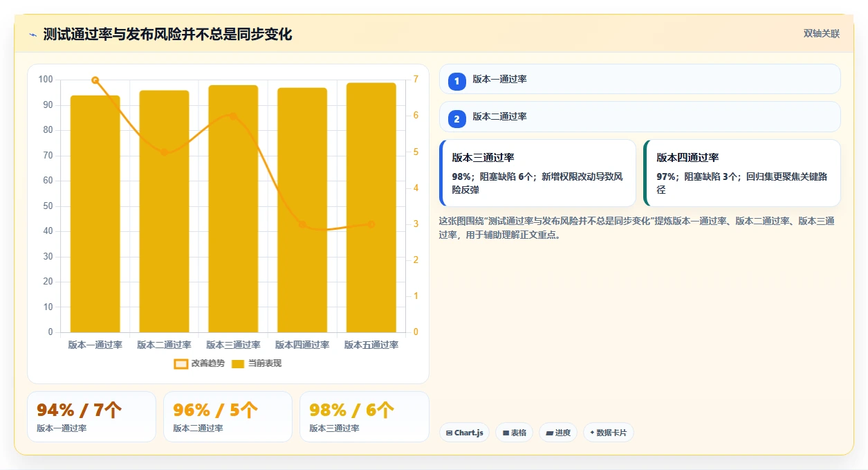
Task: Select the 版本五通过率 bar in chart
Action: click(x=371, y=208)
